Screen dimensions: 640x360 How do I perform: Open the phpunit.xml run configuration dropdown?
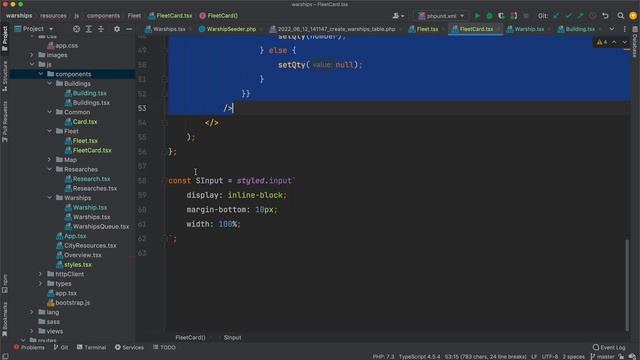tap(441, 16)
